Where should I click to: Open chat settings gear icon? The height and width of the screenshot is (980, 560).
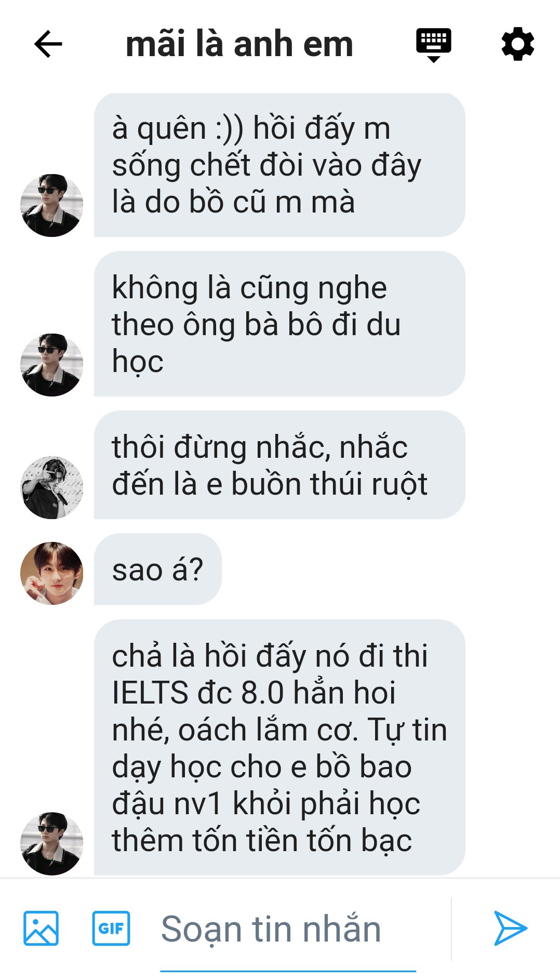[x=518, y=45]
